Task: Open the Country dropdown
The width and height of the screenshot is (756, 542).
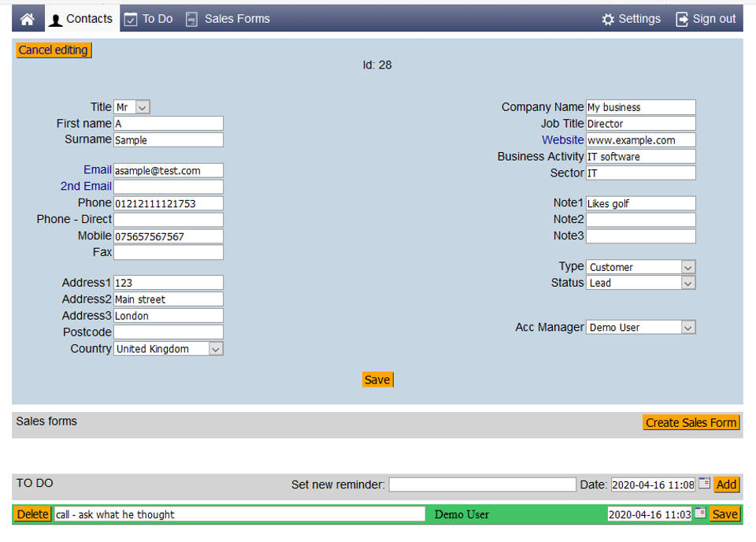Action: [x=169, y=348]
